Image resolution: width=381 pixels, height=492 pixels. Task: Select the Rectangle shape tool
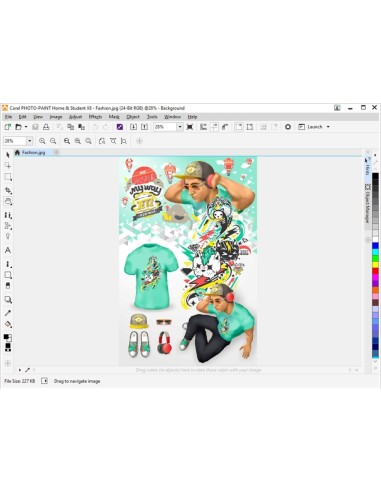tap(8, 275)
